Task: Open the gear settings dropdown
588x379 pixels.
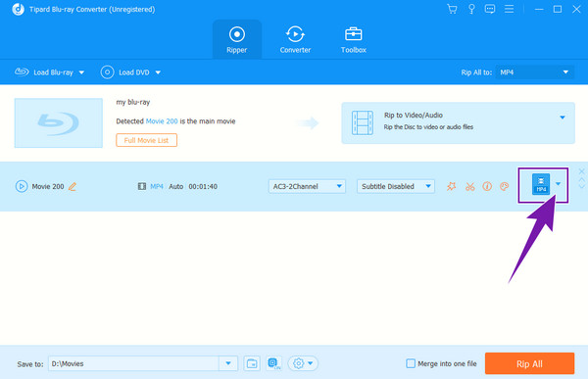Action: 303,363
